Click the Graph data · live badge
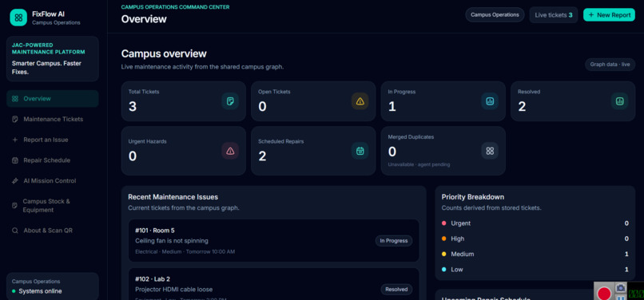Image resolution: width=644 pixels, height=300 pixels. [610, 65]
